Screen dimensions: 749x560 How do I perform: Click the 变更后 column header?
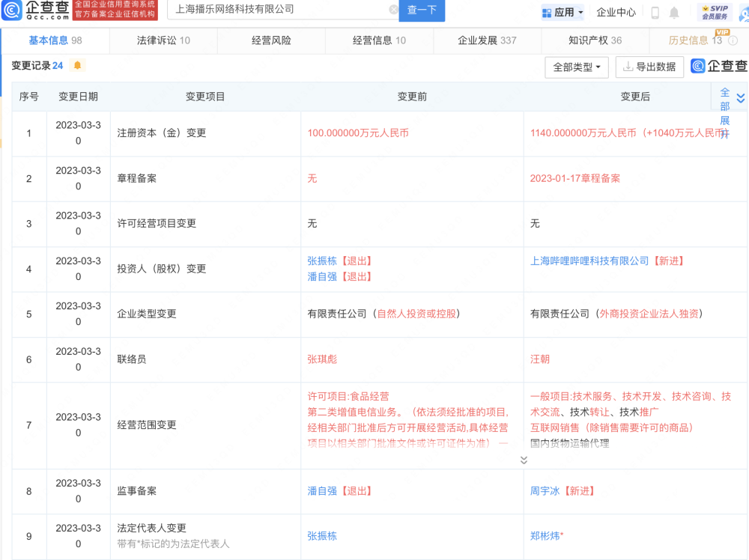[635, 97]
